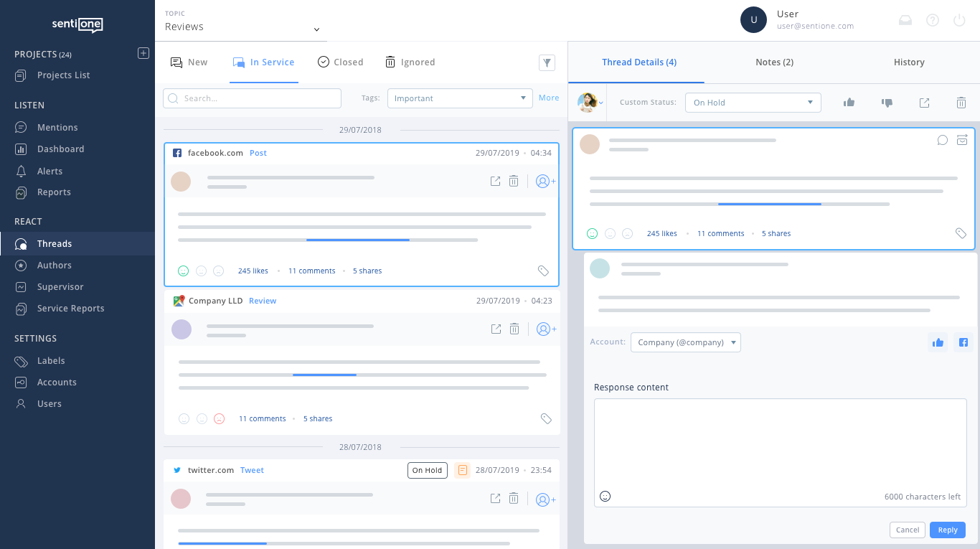980x549 pixels.
Task: Click the note icon on the twitter.com thread
Action: (463, 470)
